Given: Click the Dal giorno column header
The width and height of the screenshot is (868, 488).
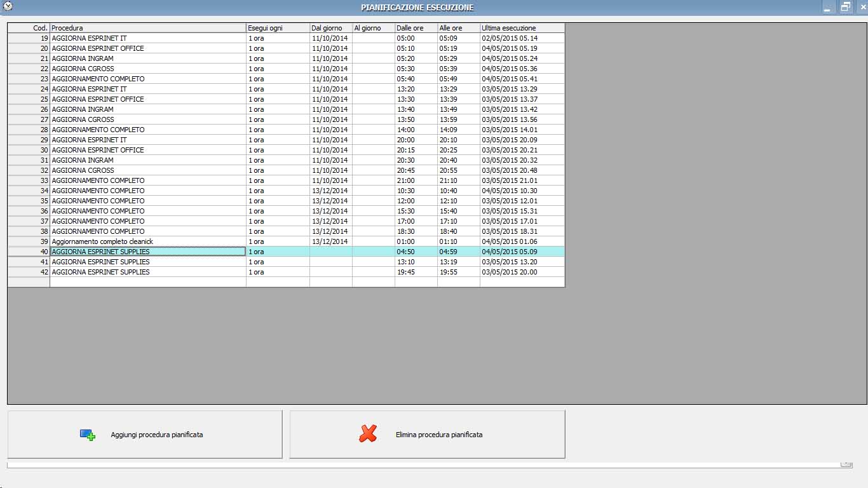Looking at the screenshot, I should coord(331,28).
